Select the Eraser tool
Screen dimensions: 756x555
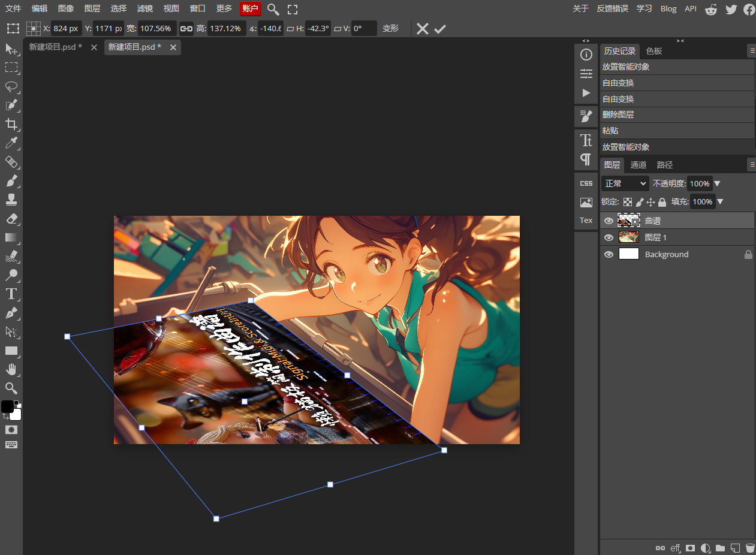11,218
